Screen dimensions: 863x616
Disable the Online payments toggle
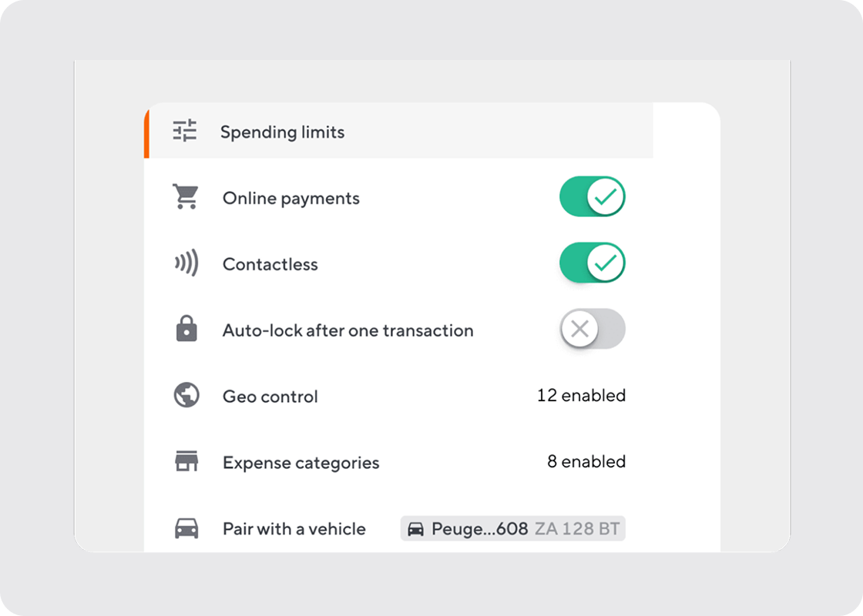click(x=592, y=196)
